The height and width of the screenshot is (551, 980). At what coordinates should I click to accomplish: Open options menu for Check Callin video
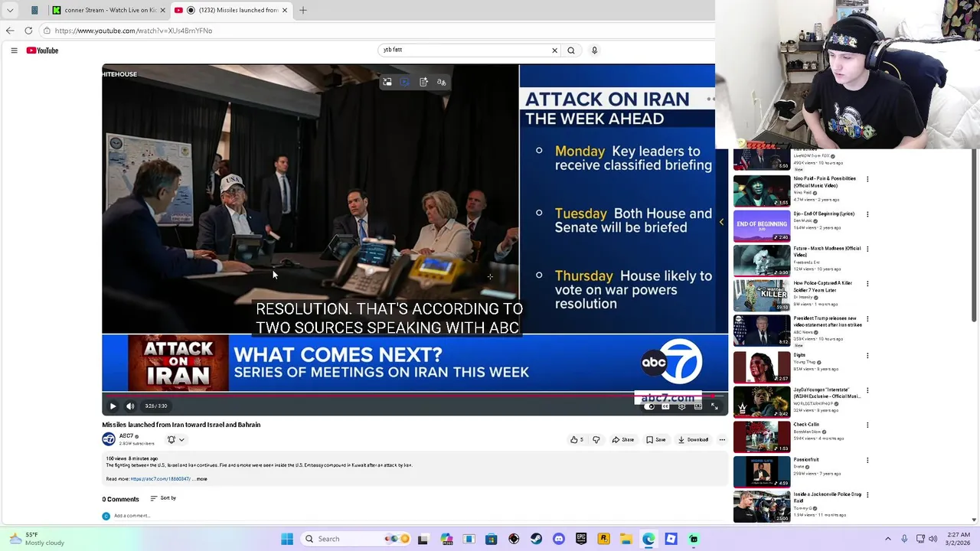(867, 425)
